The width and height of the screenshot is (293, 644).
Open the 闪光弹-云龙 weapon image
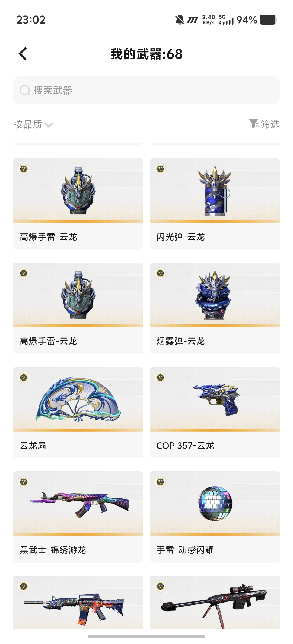click(x=215, y=191)
